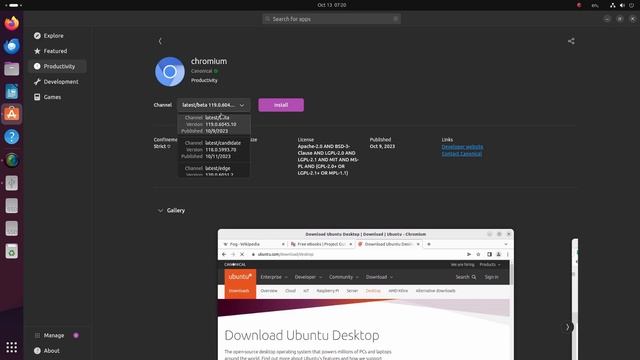Open the About page
Screen dimensions: 640x360
point(57,351)
